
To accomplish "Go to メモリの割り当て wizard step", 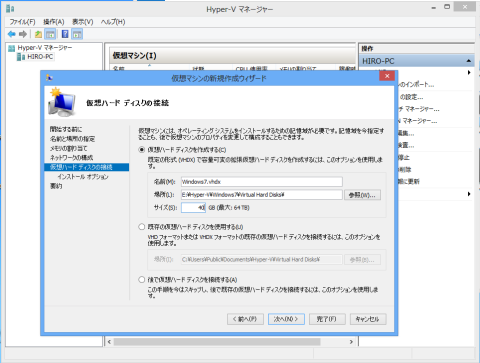I will click(69, 148).
